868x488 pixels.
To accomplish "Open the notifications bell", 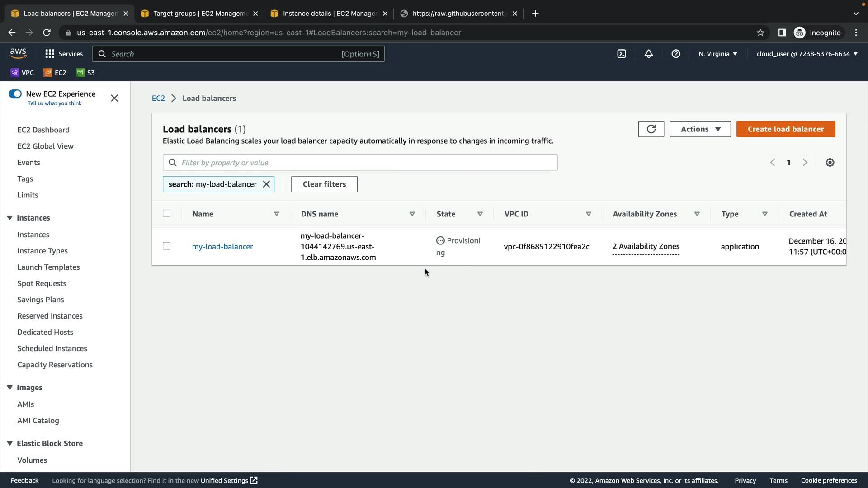I will [649, 54].
